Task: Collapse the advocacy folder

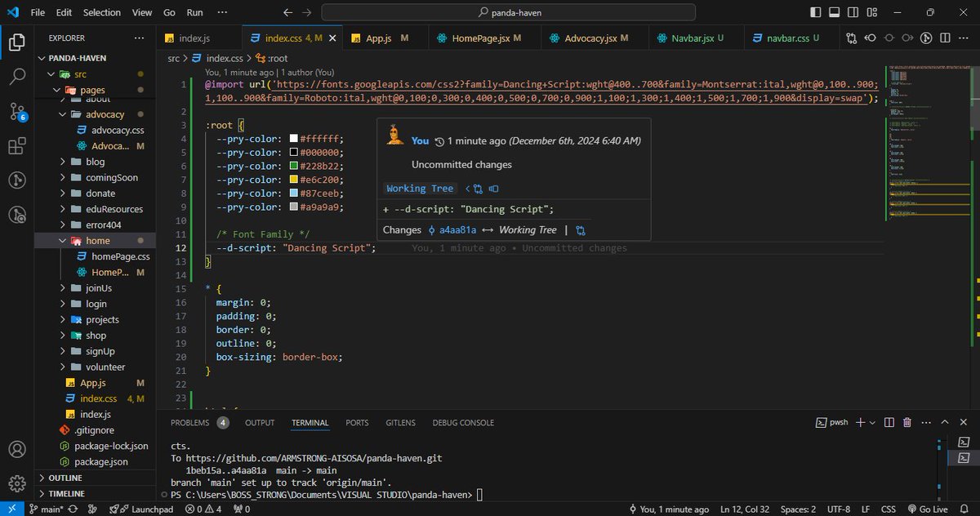Action: click(95, 114)
